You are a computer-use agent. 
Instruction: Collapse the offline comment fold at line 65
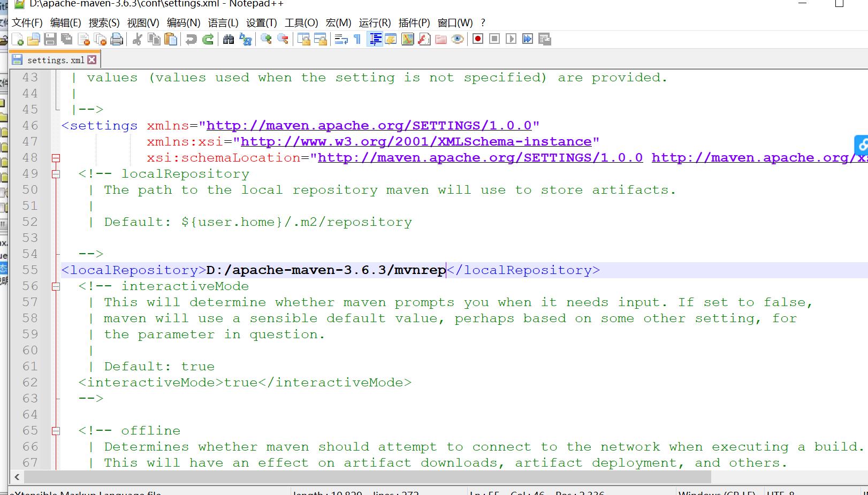pyautogui.click(x=56, y=431)
